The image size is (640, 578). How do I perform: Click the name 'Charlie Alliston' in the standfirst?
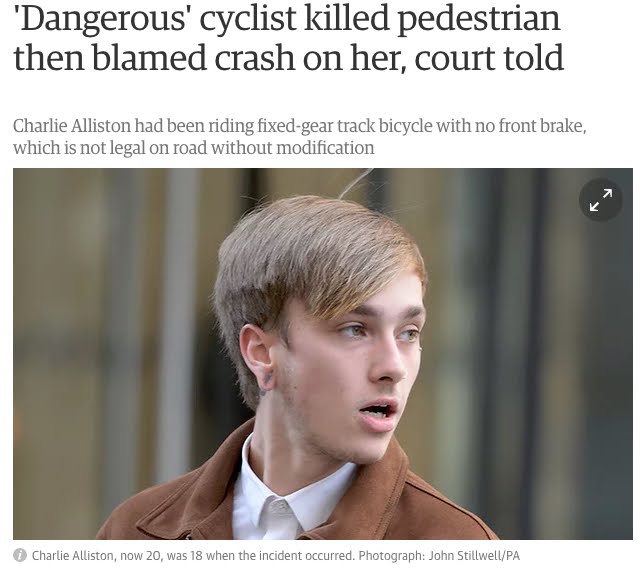72,126
